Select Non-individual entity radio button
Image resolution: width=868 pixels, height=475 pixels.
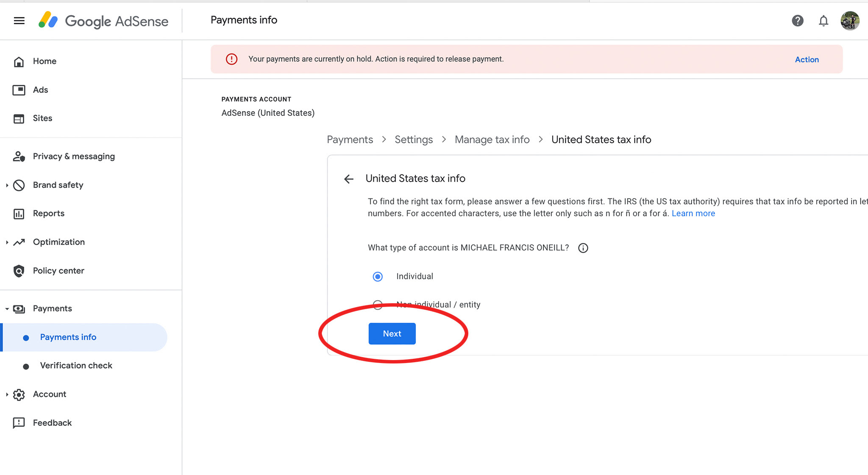(377, 304)
